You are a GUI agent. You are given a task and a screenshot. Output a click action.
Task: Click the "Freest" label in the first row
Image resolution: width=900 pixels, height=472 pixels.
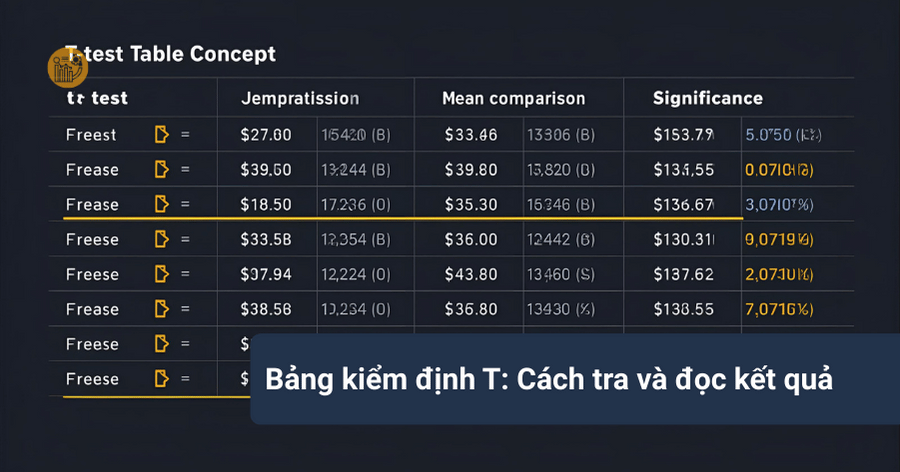pyautogui.click(x=91, y=134)
